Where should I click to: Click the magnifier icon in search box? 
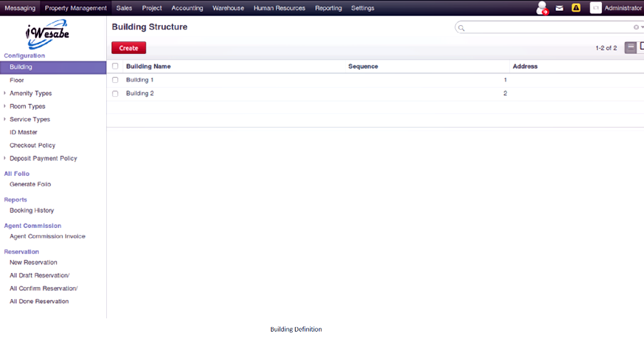(461, 28)
